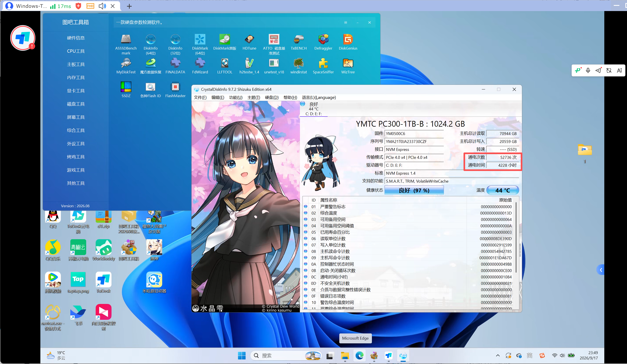Open 编辑(E) menu in CrystalDiskInfo
This screenshot has height=364, width=627.
[218, 98]
